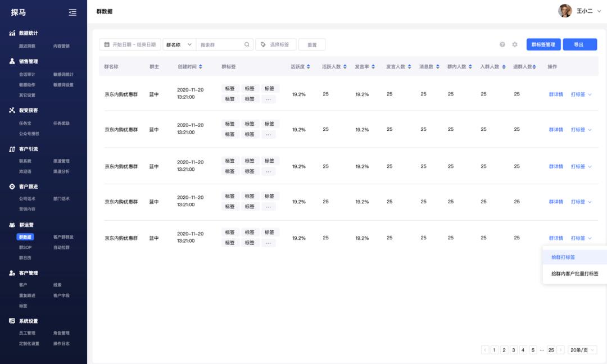This screenshot has width=607, height=364.
Task: Go to page 3 in pagination
Action: pos(513,350)
